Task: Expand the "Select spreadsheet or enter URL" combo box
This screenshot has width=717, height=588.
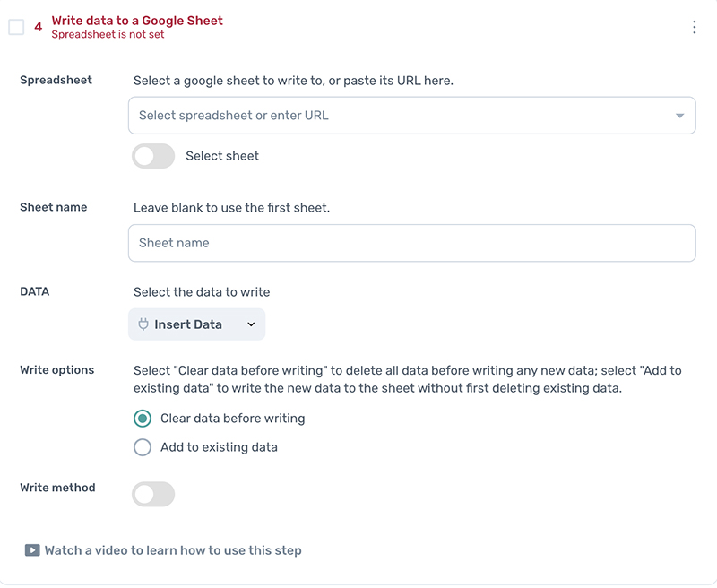Action: pos(411,115)
